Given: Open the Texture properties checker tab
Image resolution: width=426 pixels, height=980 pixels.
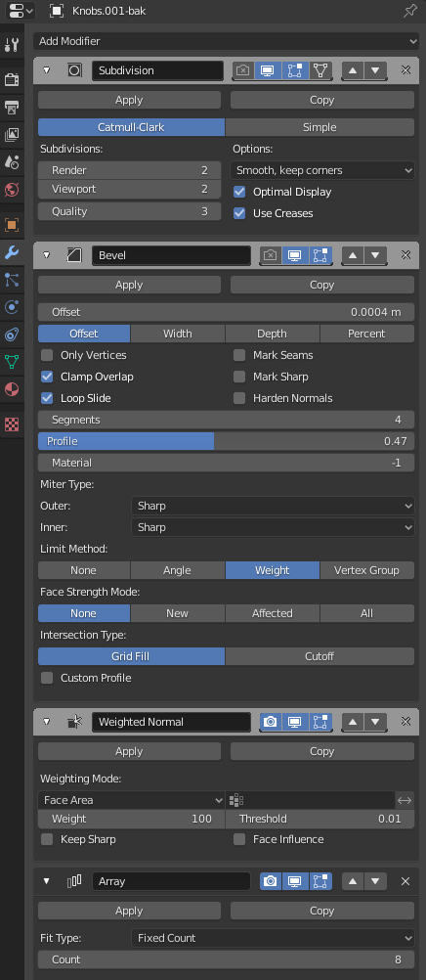Looking at the screenshot, I should point(12,425).
